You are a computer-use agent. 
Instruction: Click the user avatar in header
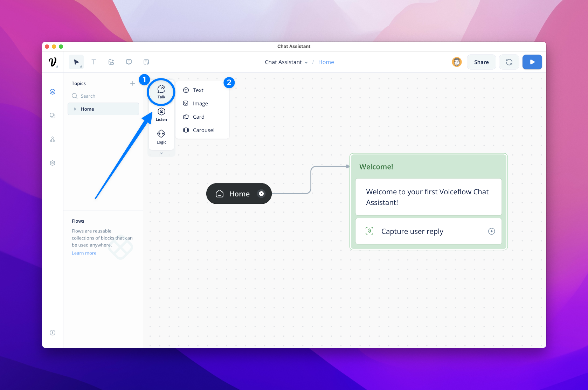point(457,62)
